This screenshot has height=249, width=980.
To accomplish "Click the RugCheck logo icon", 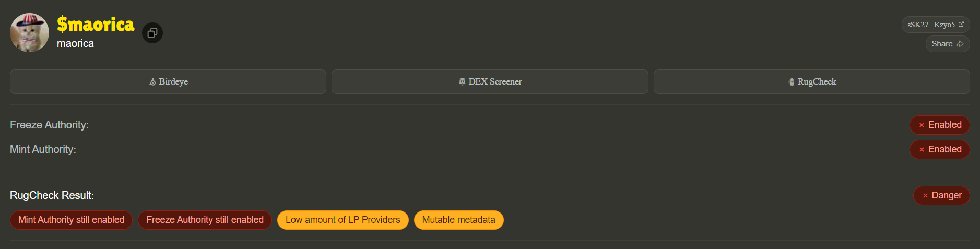I will tap(792, 82).
